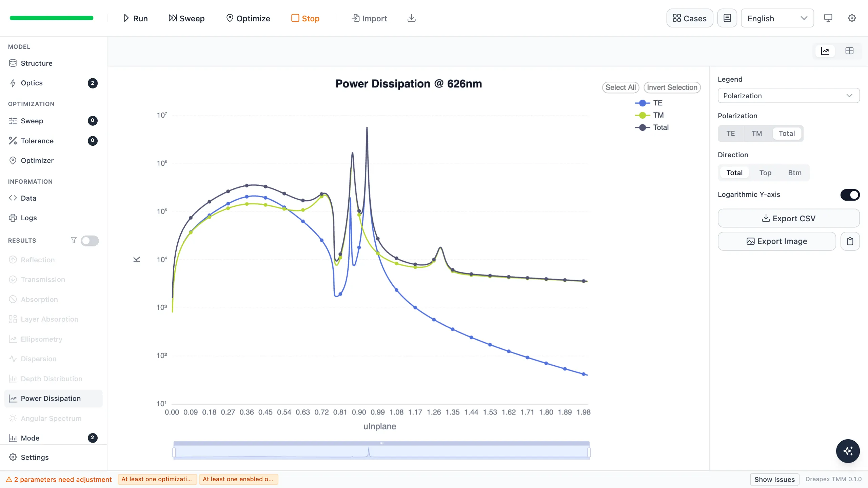
Task: Open Structure in the sidebar
Action: coord(54,63)
